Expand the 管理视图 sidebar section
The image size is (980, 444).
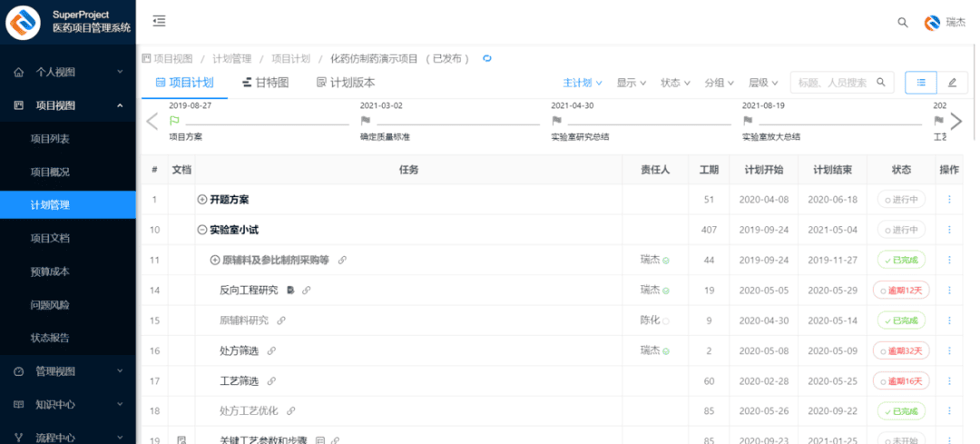(67, 371)
